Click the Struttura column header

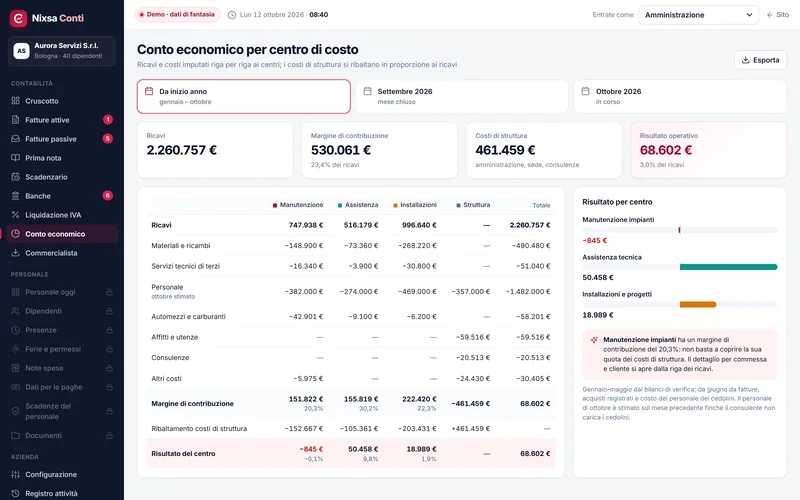click(473, 205)
